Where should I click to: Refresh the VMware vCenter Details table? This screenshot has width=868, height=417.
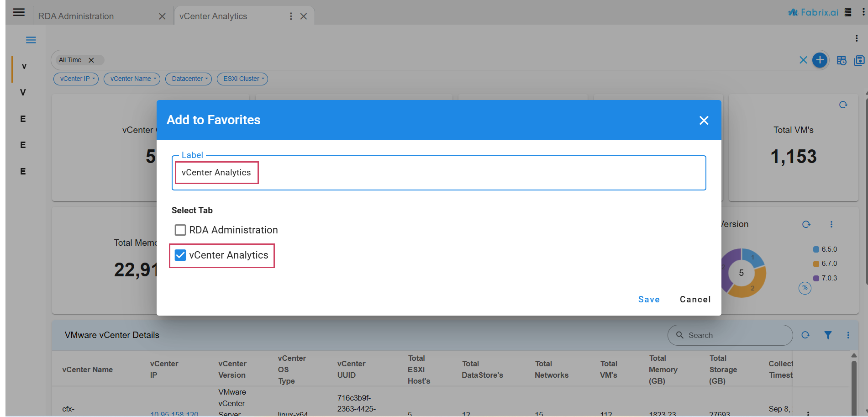coord(805,335)
